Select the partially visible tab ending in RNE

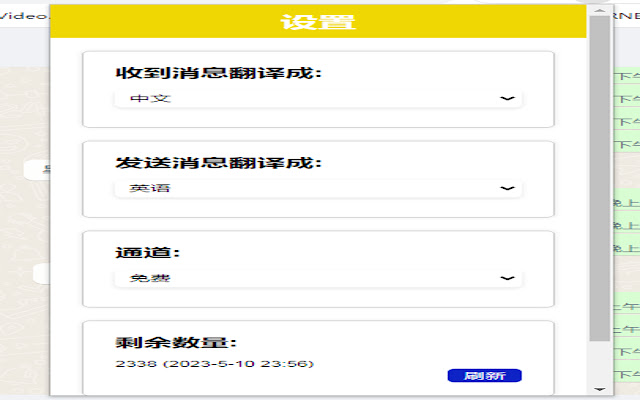[x=627, y=16]
